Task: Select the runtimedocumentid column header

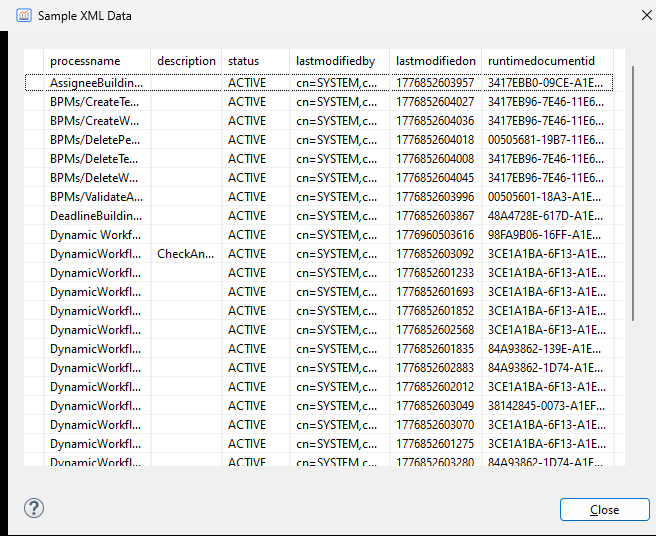Action: [548, 61]
